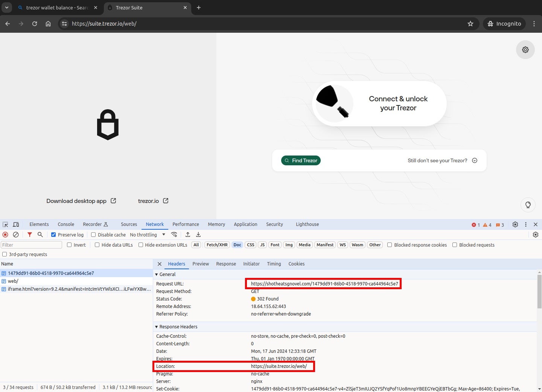Image resolution: width=542 pixels, height=392 pixels.
Task: Enable the Disable cache checkbox
Action: (93, 235)
